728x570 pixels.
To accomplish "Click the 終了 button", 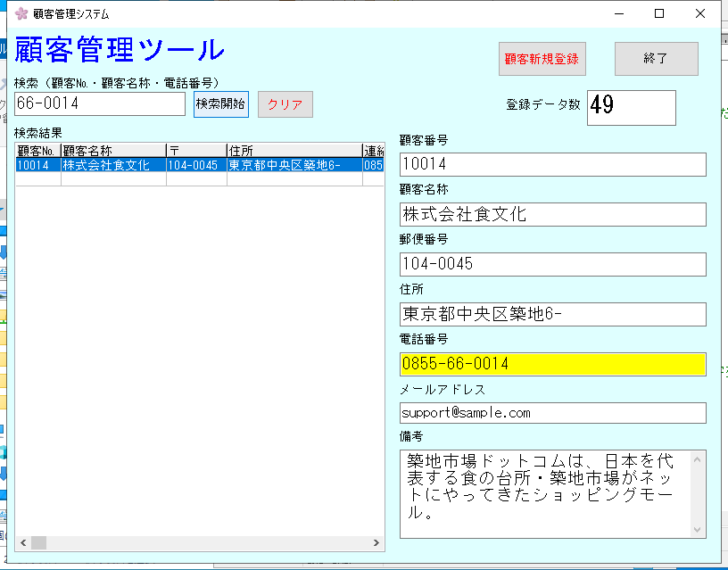I will pyautogui.click(x=656, y=59).
